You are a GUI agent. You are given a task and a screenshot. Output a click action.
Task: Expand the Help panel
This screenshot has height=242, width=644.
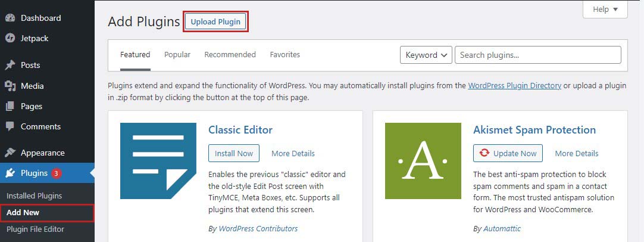click(605, 9)
